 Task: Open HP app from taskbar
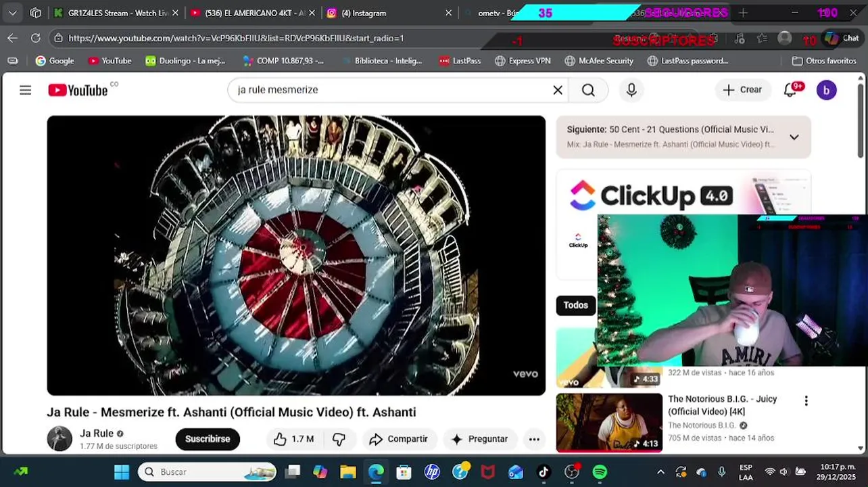pos(432,471)
